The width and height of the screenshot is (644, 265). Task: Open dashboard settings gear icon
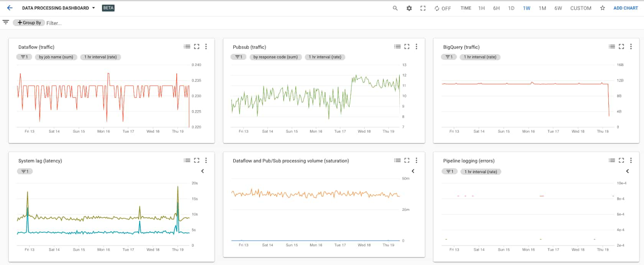(x=409, y=8)
